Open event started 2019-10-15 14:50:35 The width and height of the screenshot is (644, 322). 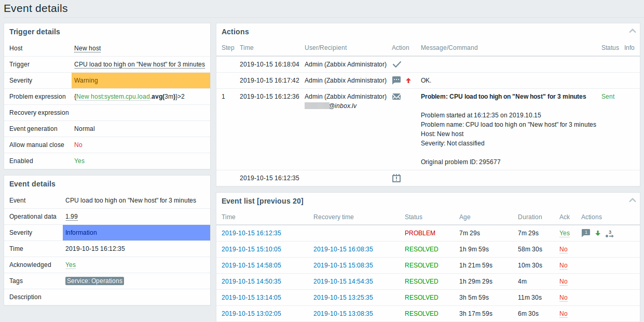pyautogui.click(x=251, y=281)
